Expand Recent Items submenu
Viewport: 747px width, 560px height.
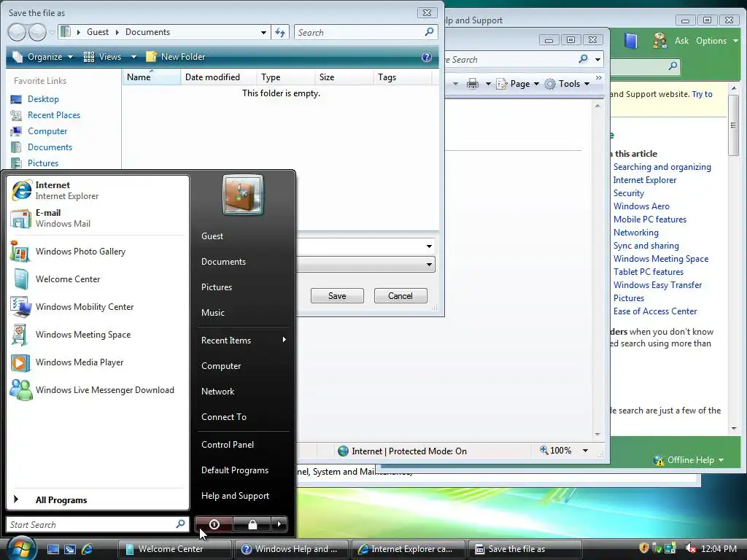244,340
